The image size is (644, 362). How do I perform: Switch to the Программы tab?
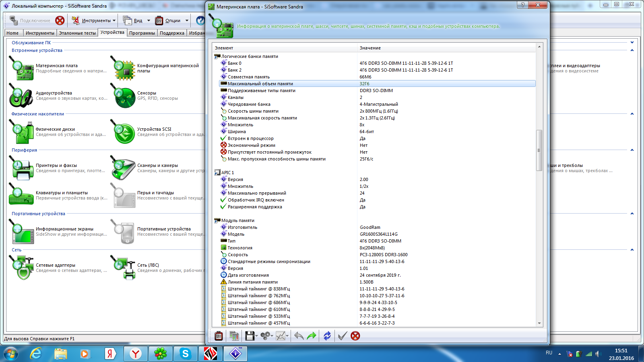tap(142, 33)
